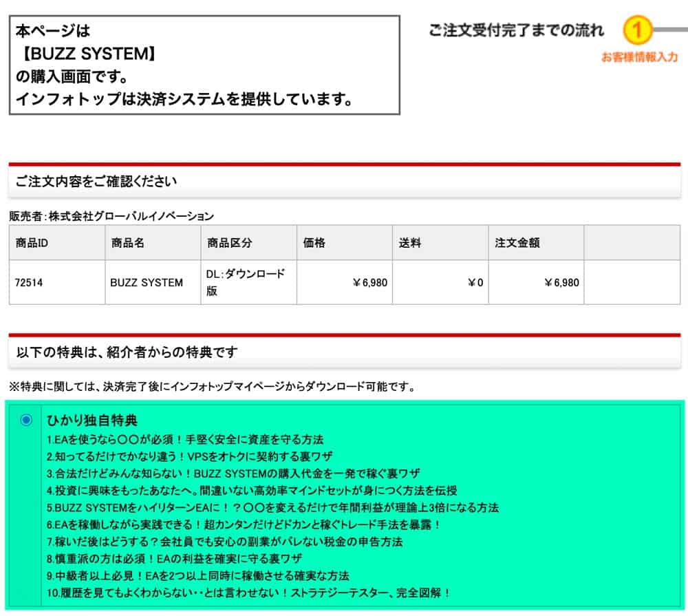Click bonus item 6 about トレード手法

pyautogui.click(x=244, y=524)
